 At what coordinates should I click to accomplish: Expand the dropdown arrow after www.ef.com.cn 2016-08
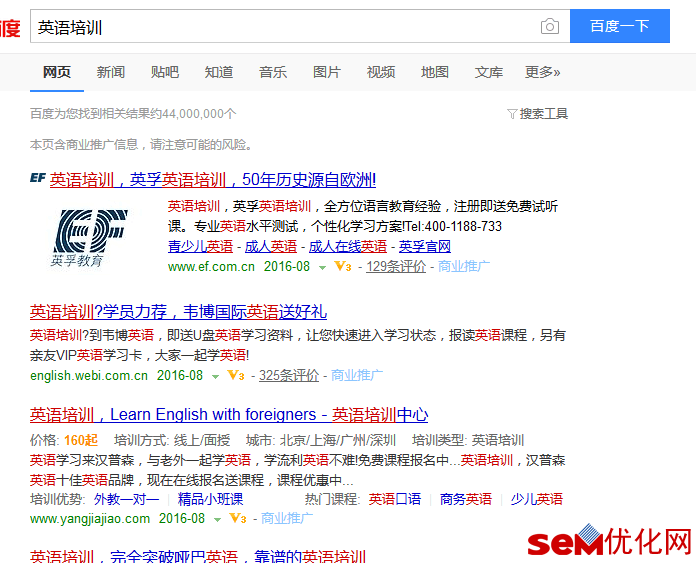[323, 267]
